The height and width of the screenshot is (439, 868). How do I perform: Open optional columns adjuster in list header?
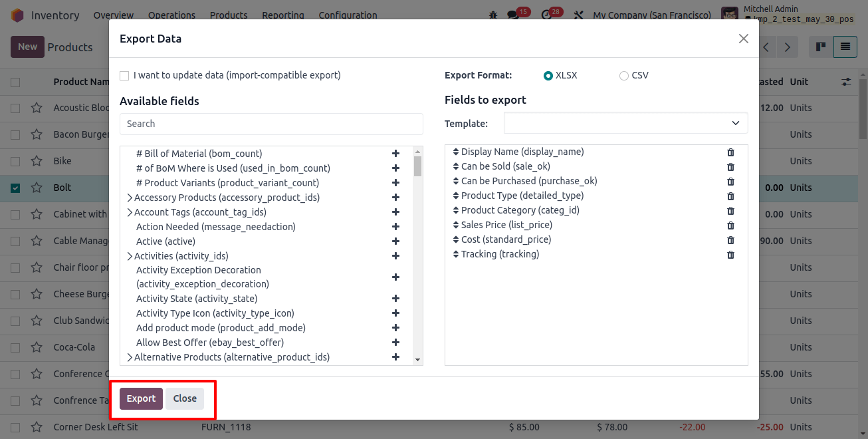[846, 82]
